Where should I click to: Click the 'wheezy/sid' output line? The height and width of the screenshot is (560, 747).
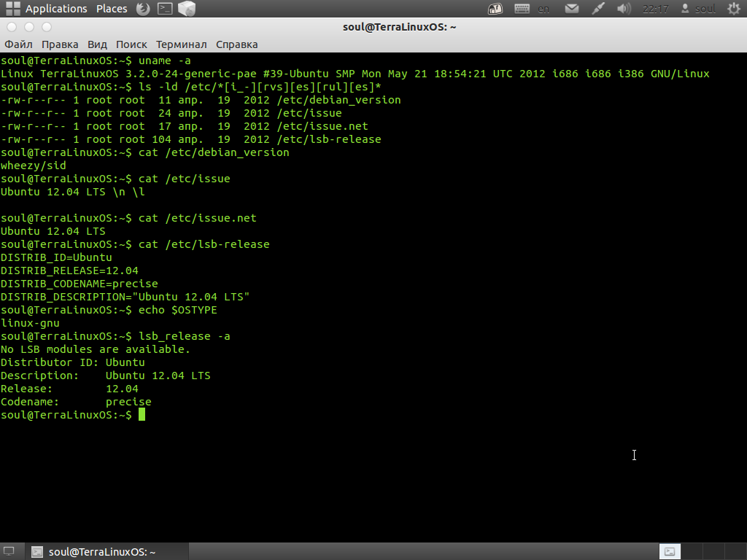tap(34, 166)
